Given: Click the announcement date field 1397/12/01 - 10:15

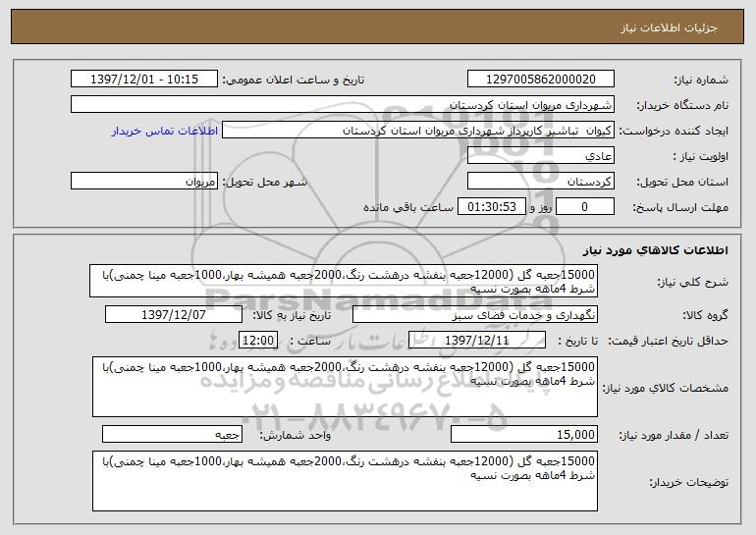Looking at the screenshot, I should 144,79.
